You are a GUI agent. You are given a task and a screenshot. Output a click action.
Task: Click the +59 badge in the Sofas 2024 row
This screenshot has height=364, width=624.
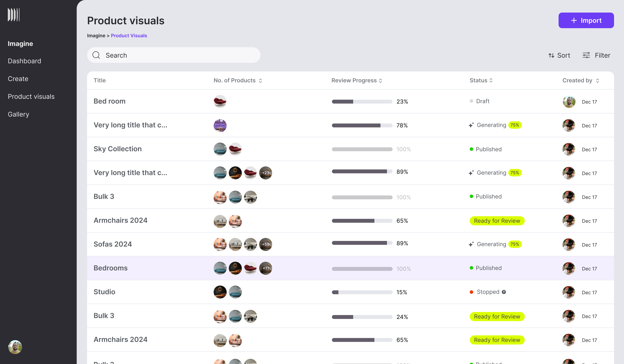tap(265, 244)
